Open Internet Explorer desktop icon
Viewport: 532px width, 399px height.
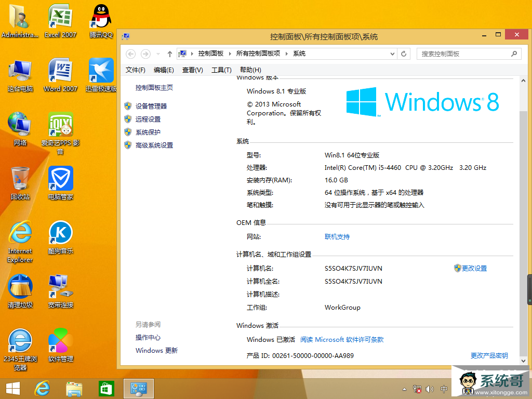pos(20,242)
